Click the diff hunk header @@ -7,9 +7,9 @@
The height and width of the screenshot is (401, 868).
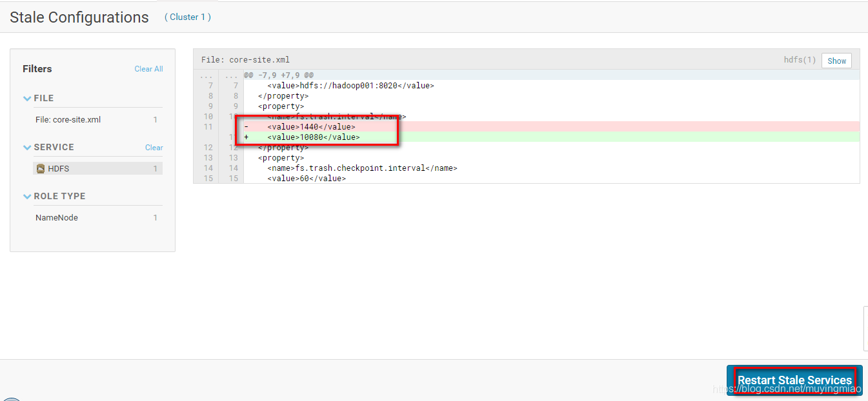click(x=279, y=75)
